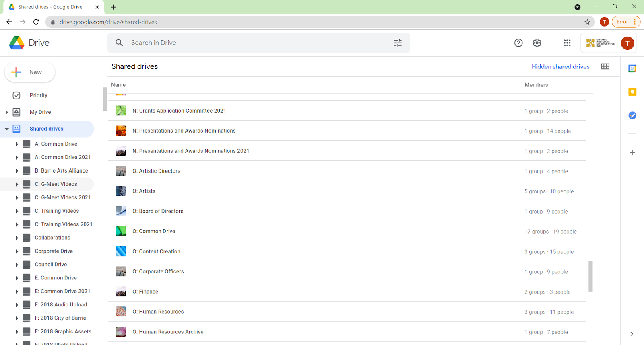Open Google Tasks side panel
This screenshot has height=345, width=644.
[632, 115]
